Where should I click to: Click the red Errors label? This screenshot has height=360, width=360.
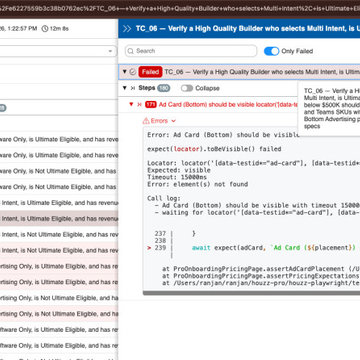(159, 121)
